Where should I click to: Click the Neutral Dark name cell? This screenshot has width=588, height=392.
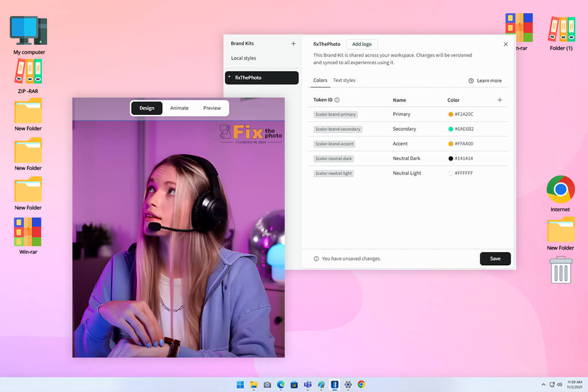(x=407, y=158)
